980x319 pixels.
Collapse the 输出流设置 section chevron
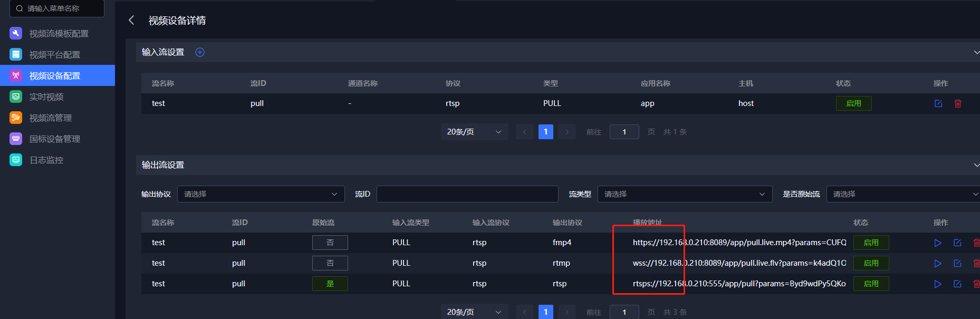coord(976,165)
